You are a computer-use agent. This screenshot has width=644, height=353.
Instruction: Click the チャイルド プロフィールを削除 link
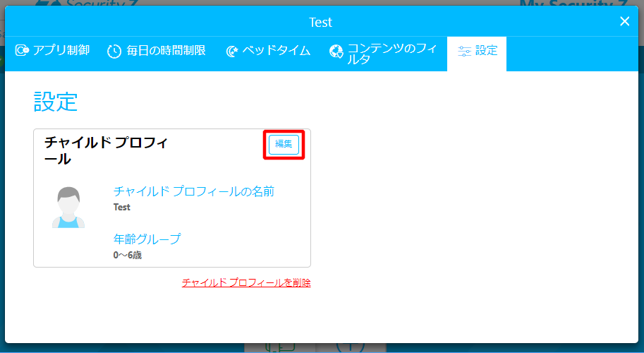click(x=246, y=282)
